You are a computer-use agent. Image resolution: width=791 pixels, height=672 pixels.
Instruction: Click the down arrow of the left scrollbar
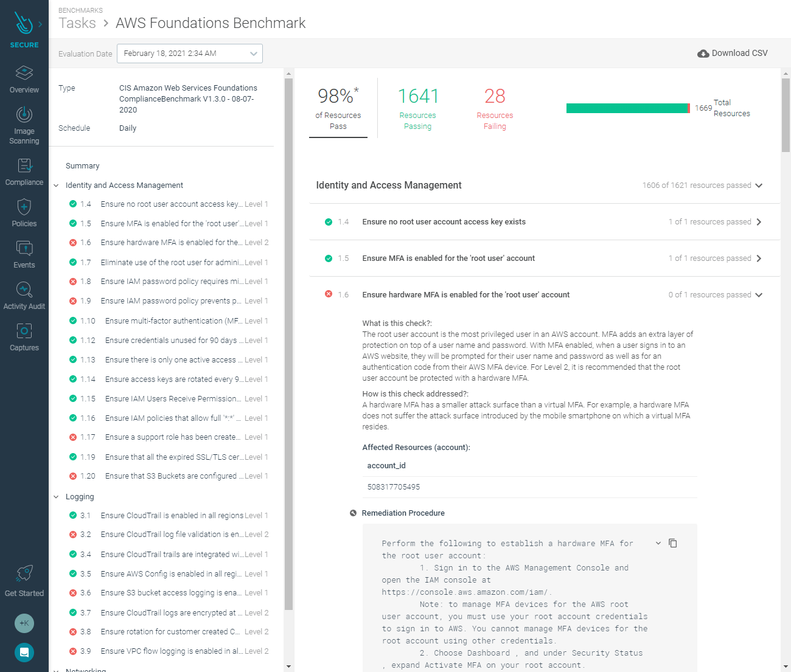[x=289, y=667]
